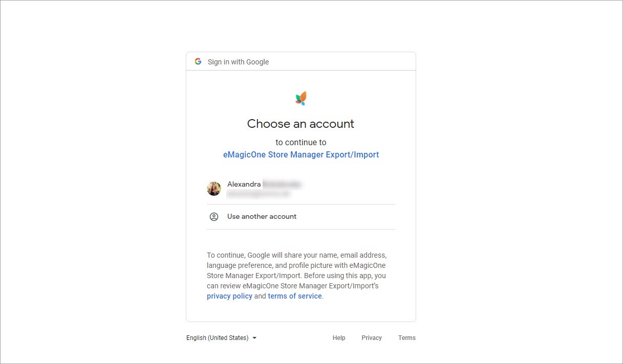
Task: Click the 'Choose an account' heading
Action: 301,124
